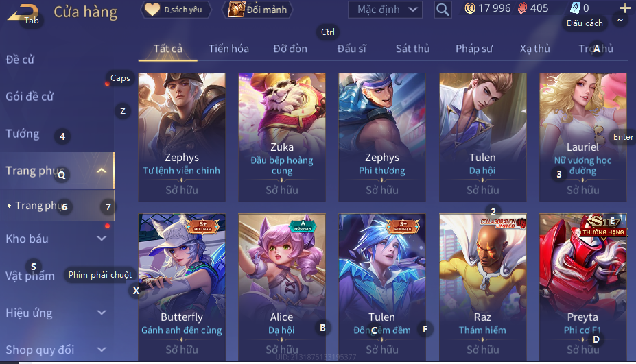Switch to the Pháp sư tab
The height and width of the screenshot is (364, 636).
click(x=474, y=49)
